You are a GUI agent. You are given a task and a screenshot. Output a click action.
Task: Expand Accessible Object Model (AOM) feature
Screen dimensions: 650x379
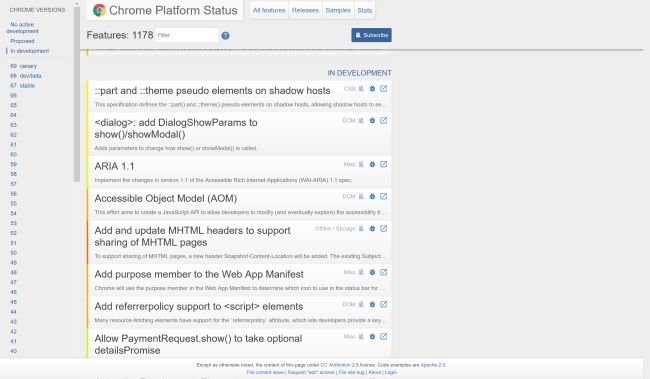(166, 198)
